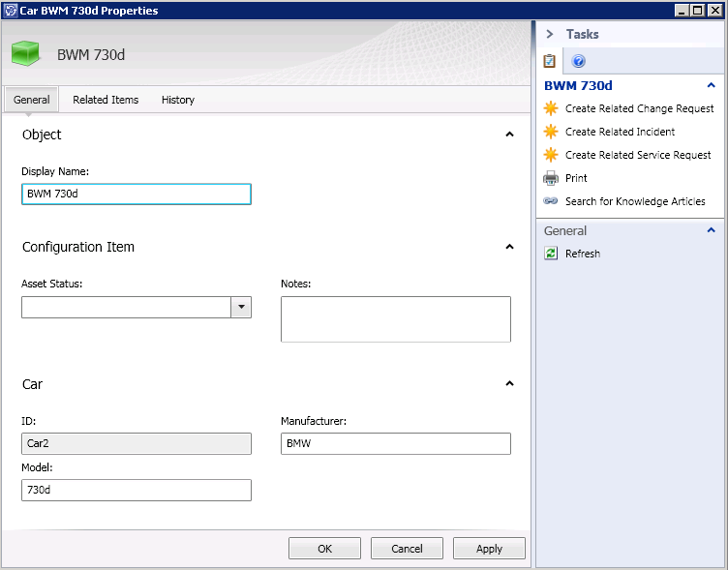Click the Create Related Change Request icon
Image resolution: width=728 pixels, height=570 pixels.
tap(551, 108)
